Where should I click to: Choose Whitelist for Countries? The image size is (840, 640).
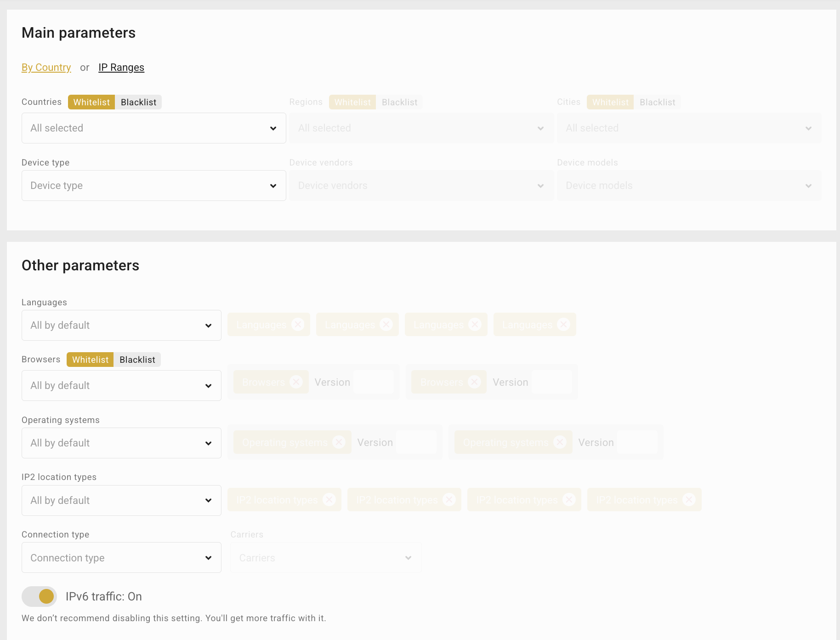91,102
